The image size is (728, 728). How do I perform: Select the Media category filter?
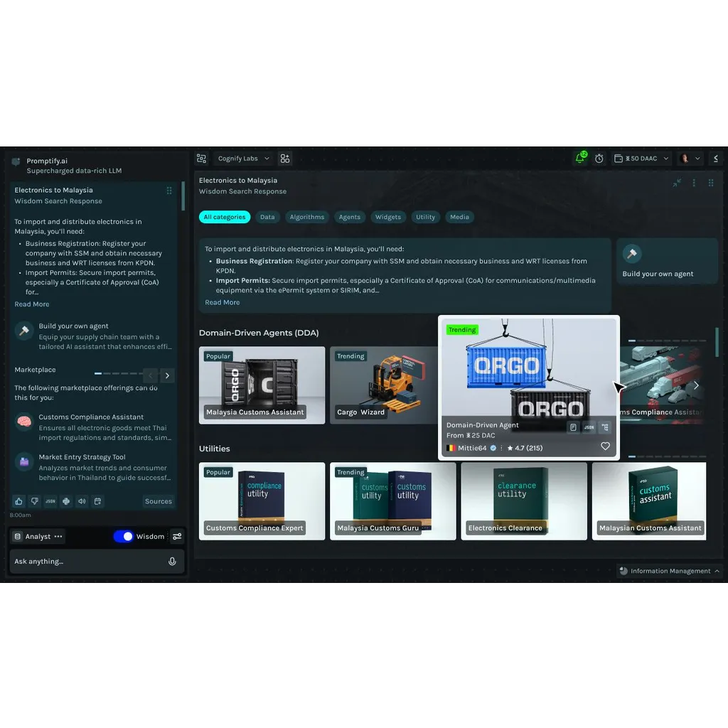point(460,217)
